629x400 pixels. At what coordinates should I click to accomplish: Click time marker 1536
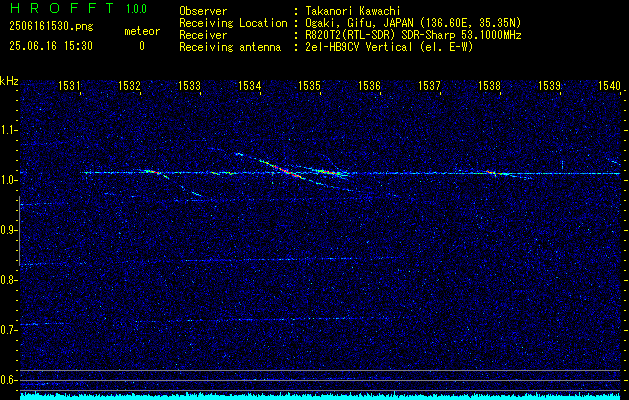point(369,85)
